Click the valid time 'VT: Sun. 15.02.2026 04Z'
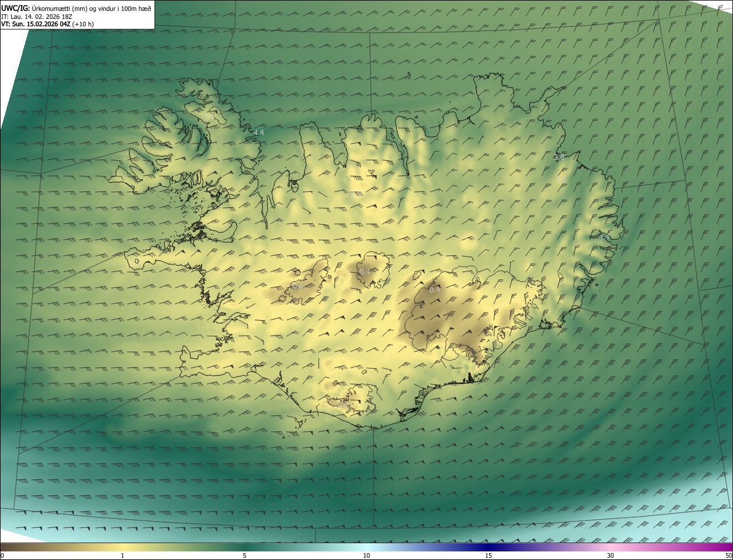 coord(36,24)
